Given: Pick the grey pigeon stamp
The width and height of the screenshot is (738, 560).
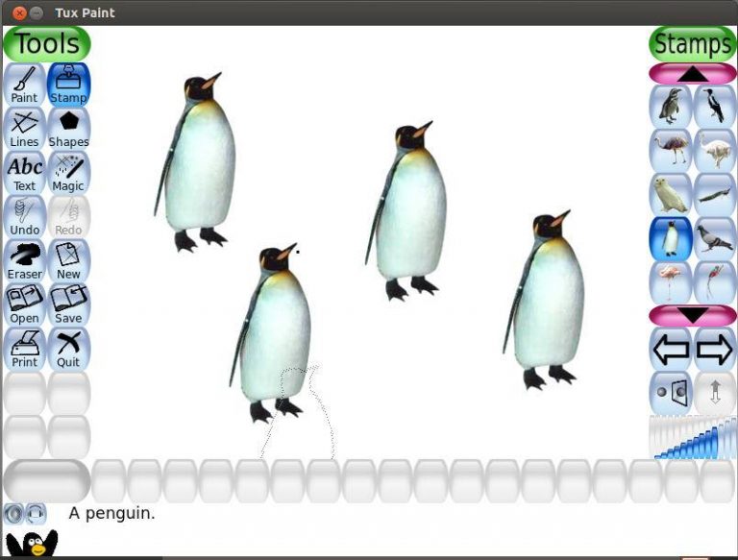Looking at the screenshot, I should pyautogui.click(x=715, y=238).
